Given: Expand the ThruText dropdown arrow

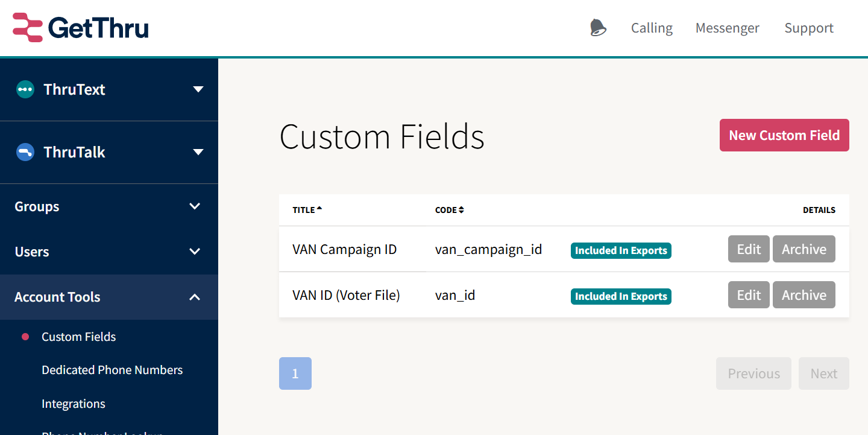Looking at the screenshot, I should click(198, 89).
